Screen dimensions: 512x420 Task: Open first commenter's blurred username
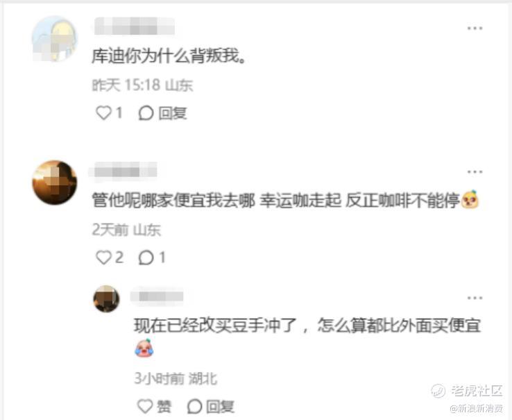(x=134, y=26)
